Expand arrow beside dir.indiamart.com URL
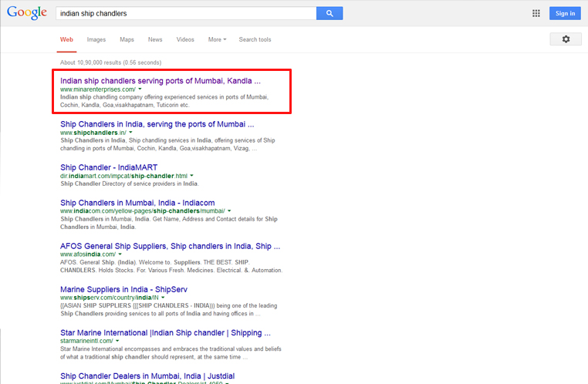This screenshot has width=588, height=384. (x=192, y=176)
